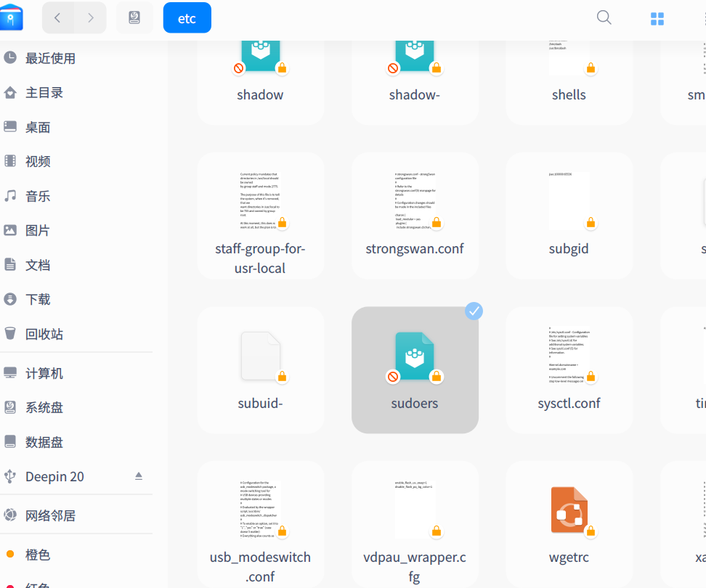Open 计算机 in the sidebar
This screenshot has height=588, width=706.
(x=76, y=373)
